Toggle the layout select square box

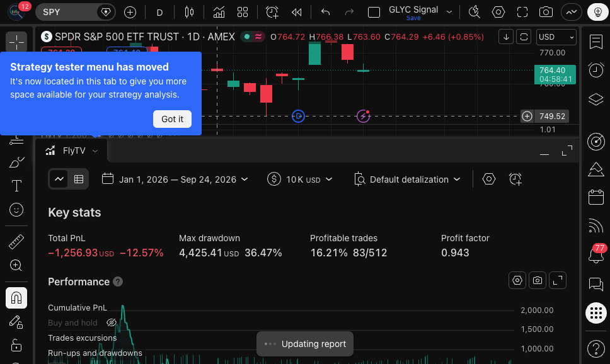pyautogui.click(x=374, y=13)
